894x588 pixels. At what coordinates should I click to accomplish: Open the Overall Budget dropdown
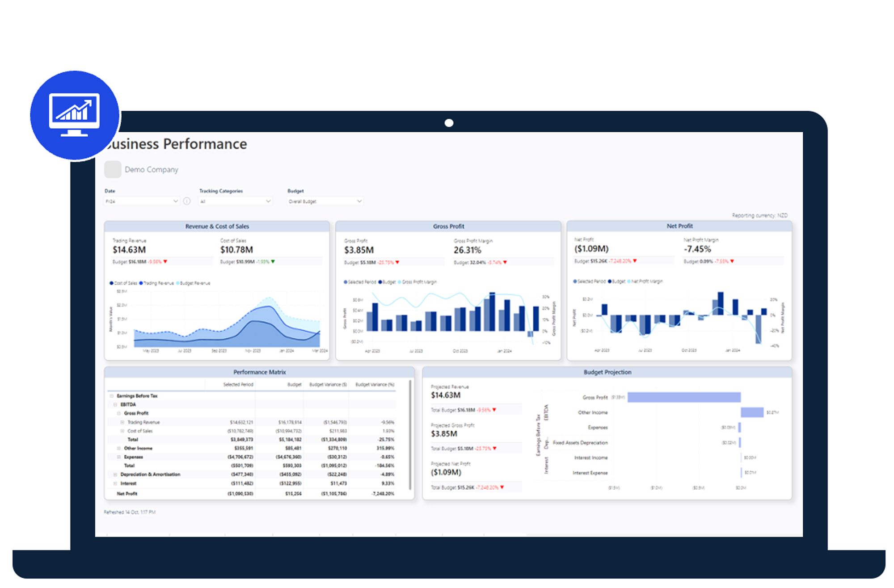pyautogui.click(x=325, y=202)
